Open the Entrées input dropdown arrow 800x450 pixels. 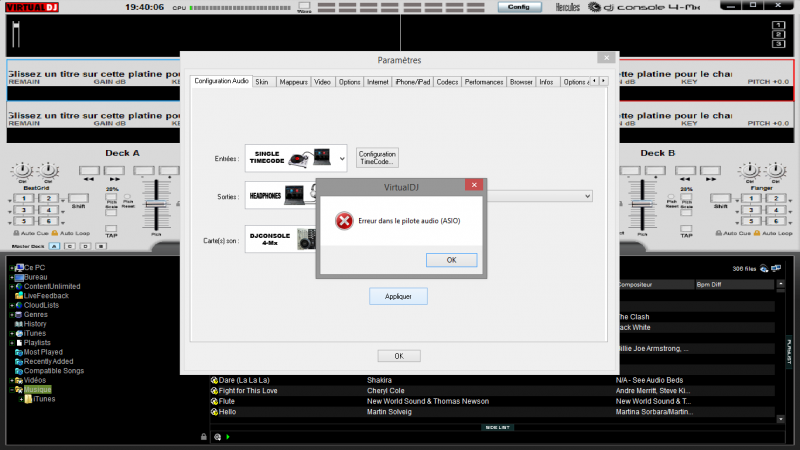(x=342, y=159)
